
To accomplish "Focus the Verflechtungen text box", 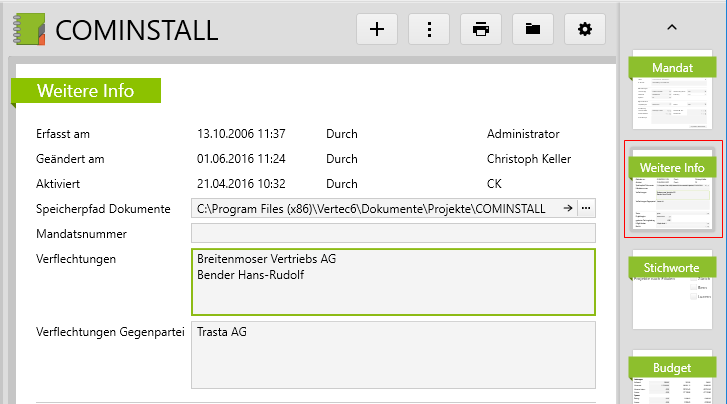I will click(393, 280).
